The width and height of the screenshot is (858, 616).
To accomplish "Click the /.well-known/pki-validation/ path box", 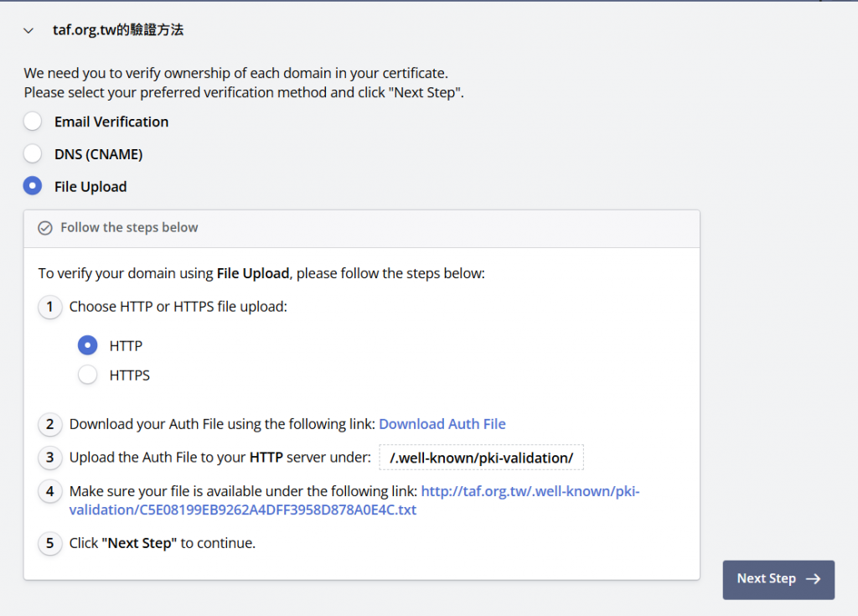I will [x=481, y=458].
